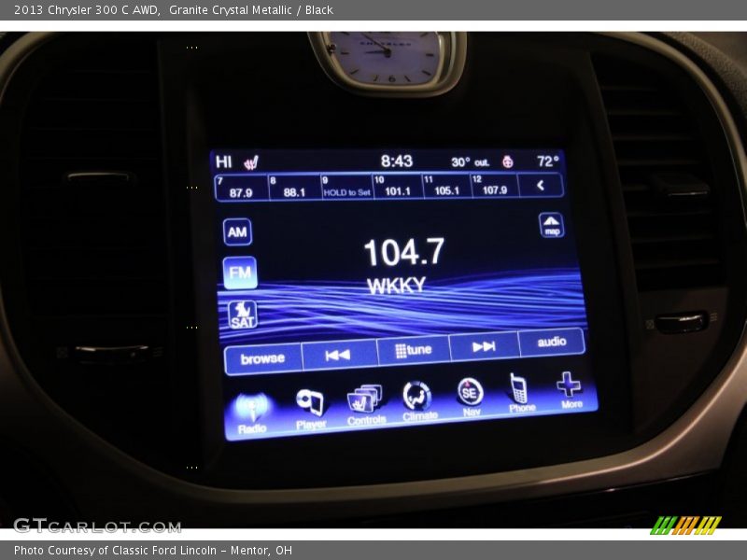Open the Radio menu

(252, 413)
